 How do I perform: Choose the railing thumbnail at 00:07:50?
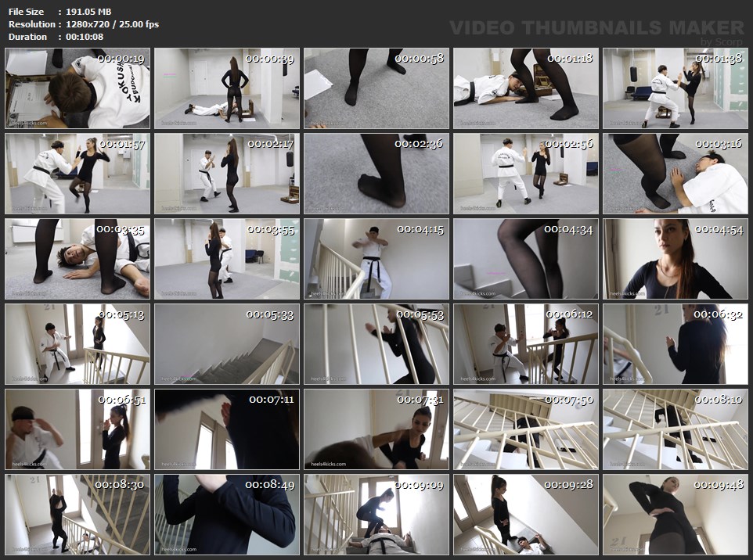pos(526,429)
